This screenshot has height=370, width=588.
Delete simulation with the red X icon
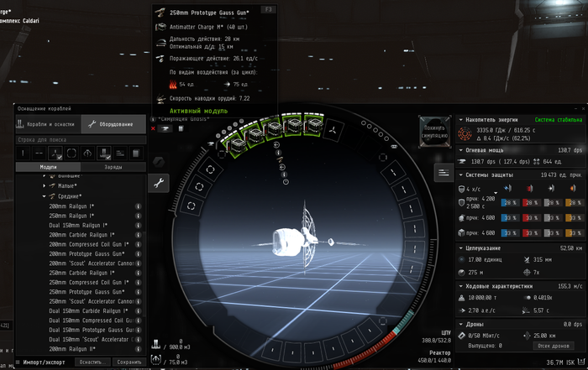click(154, 128)
